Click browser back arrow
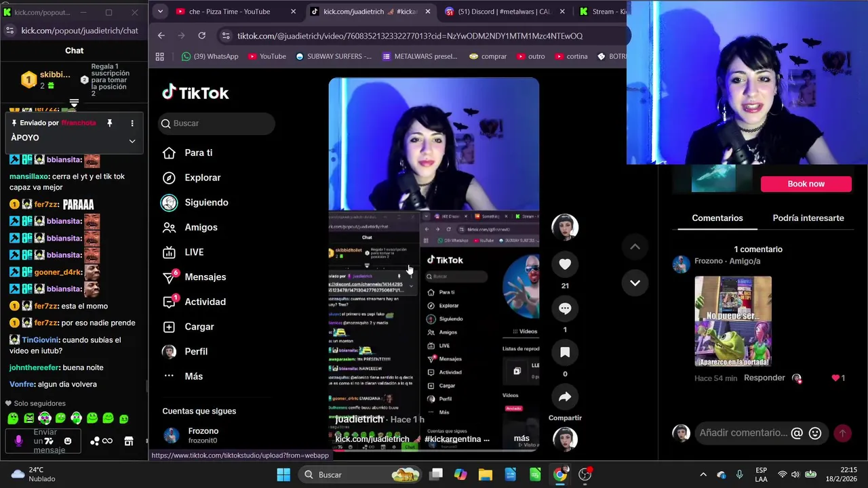Image resolution: width=868 pixels, height=488 pixels. (161, 36)
